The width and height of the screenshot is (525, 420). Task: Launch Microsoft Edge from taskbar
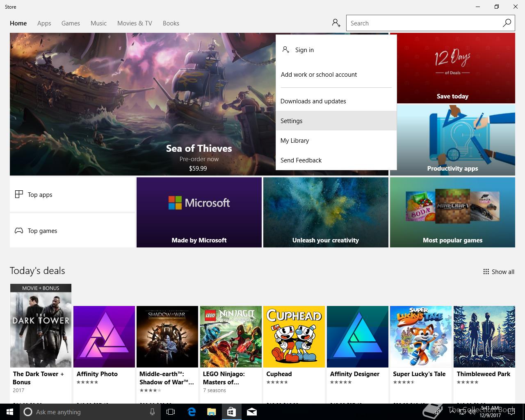[x=191, y=412]
